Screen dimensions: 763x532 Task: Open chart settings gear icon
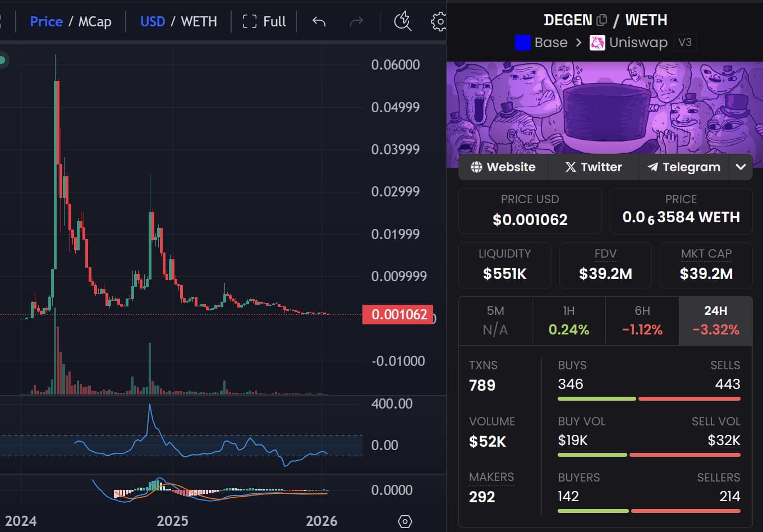[x=439, y=22]
